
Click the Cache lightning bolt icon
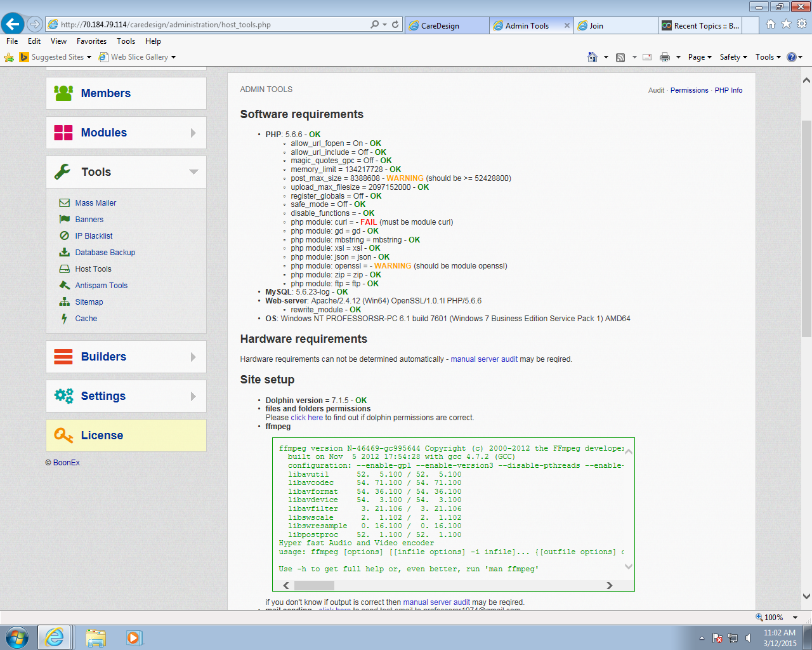(x=64, y=319)
